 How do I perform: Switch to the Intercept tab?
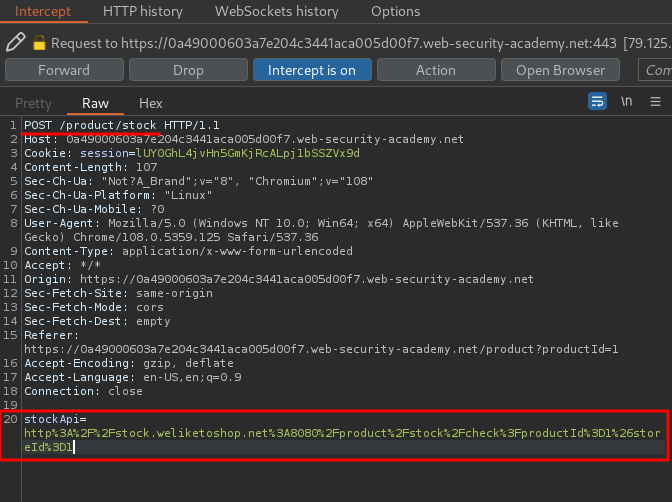43,11
